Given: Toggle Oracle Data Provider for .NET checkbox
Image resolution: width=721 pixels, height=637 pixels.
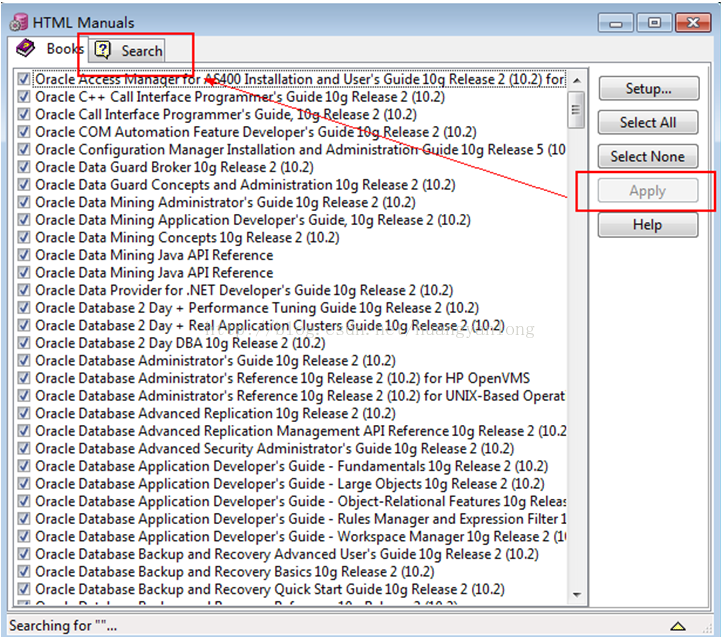Looking at the screenshot, I should pyautogui.click(x=23, y=290).
